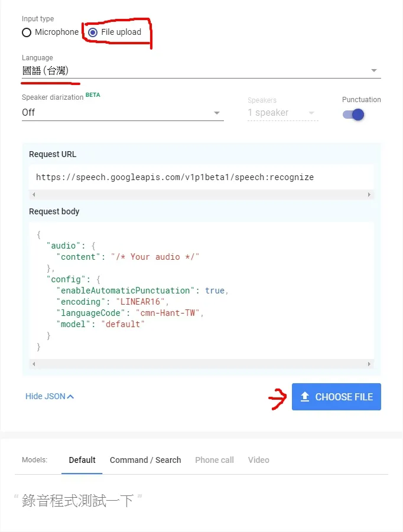Select the Phone call model tab
Screen dimensions: 403x532
click(x=214, y=460)
